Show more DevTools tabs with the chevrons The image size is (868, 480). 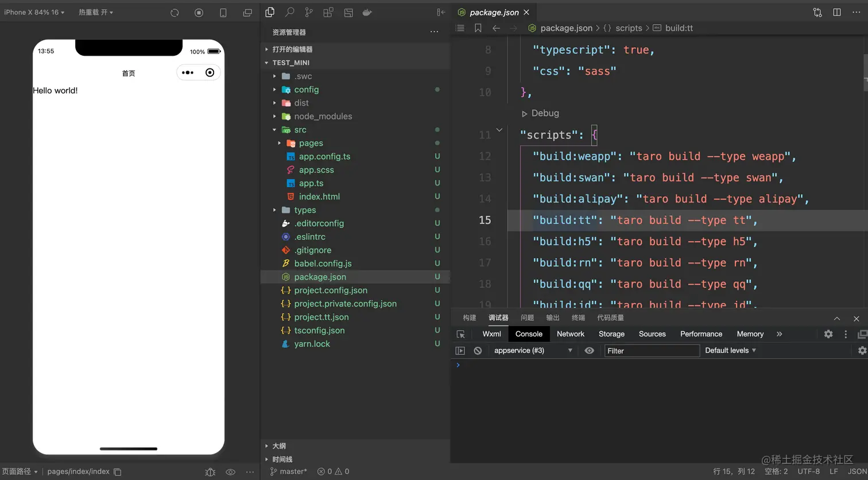point(779,334)
